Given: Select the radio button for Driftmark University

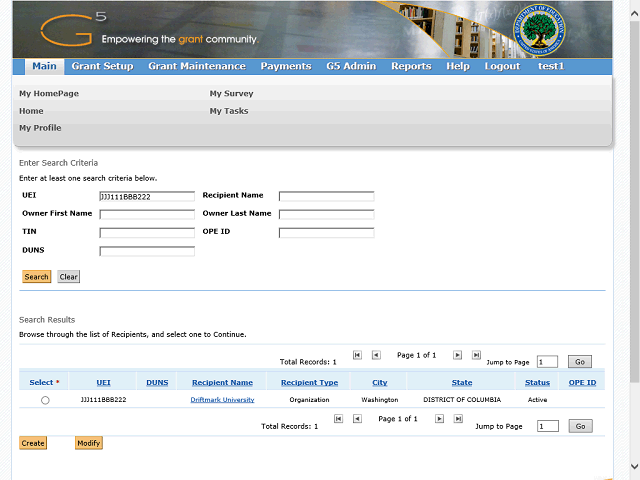Looking at the screenshot, I should coord(45,400).
